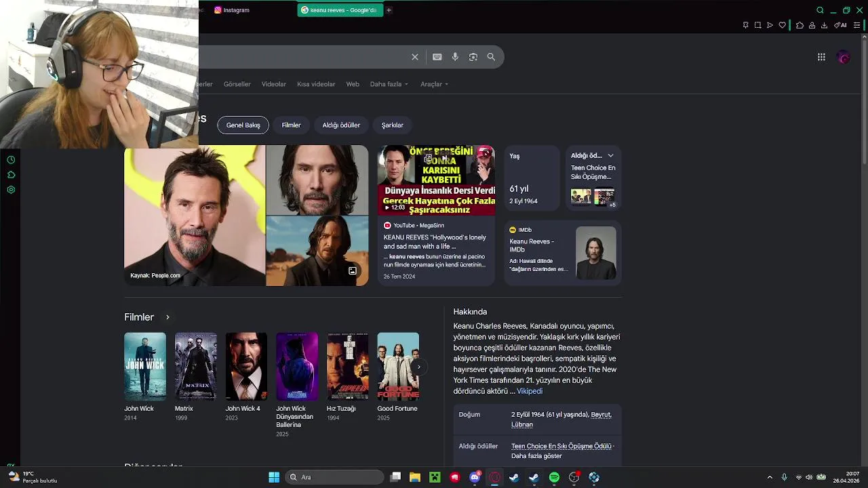Open the IMDb Keanu Reeves result card
The height and width of the screenshot is (488, 868).
(563, 251)
